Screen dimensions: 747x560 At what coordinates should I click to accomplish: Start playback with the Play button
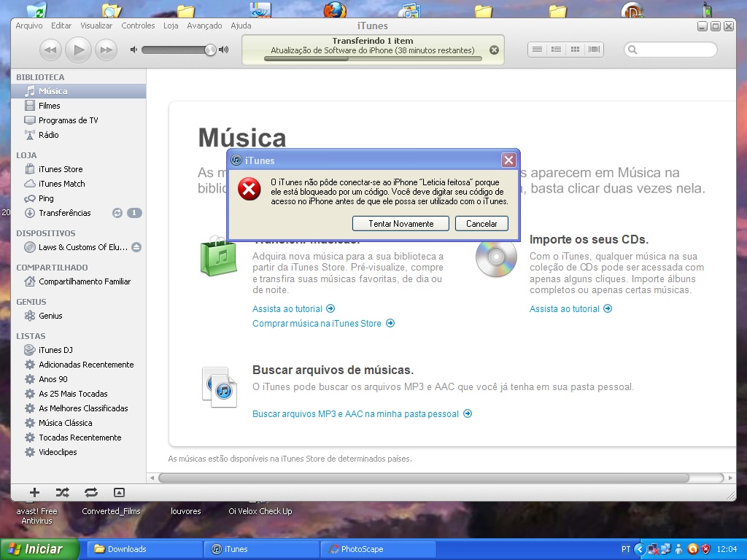pos(78,50)
